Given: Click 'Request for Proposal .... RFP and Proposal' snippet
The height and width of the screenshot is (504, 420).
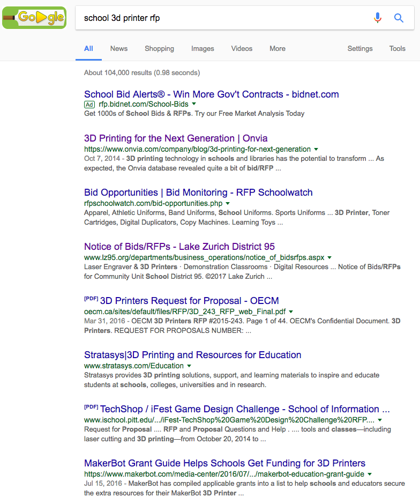Looking at the screenshot, I should pos(237,434).
